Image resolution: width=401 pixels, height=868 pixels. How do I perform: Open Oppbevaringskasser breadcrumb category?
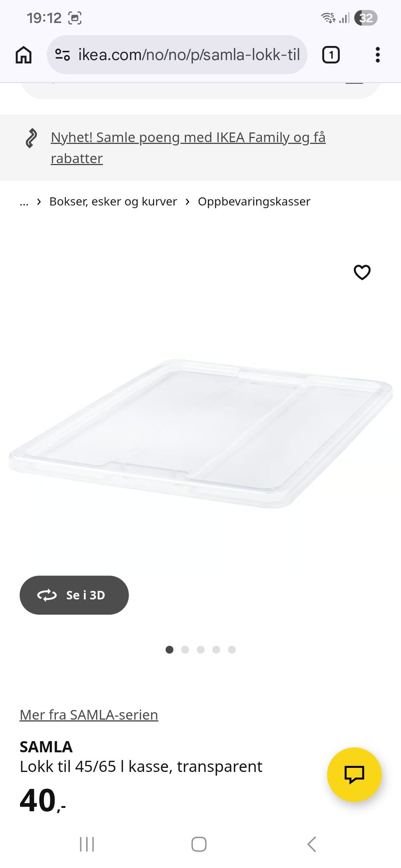254,202
